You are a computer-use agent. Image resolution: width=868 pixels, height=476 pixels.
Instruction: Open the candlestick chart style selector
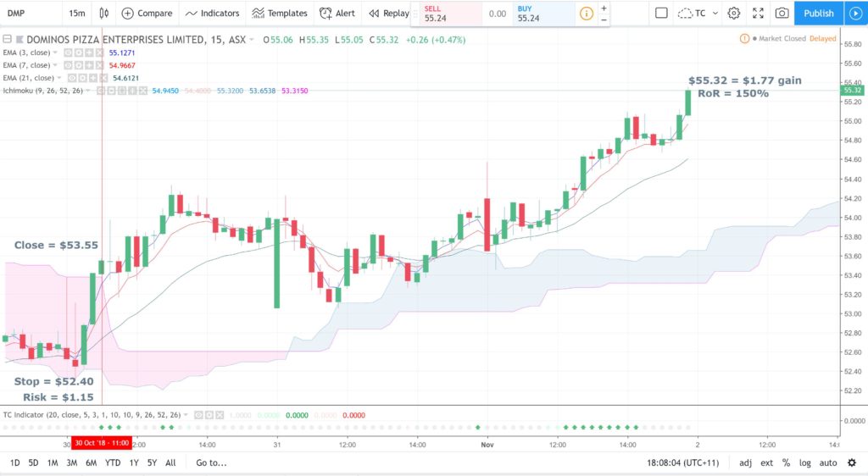pyautogui.click(x=103, y=14)
